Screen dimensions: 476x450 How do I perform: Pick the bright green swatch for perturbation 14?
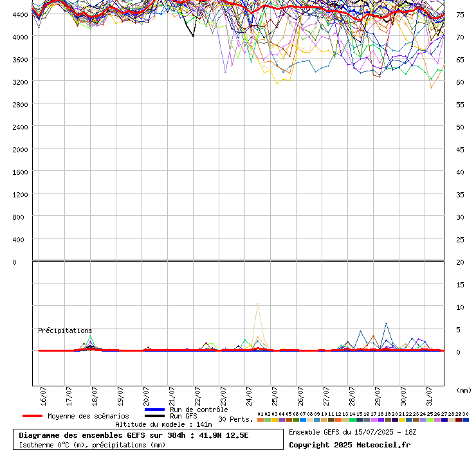pyautogui.click(x=352, y=420)
